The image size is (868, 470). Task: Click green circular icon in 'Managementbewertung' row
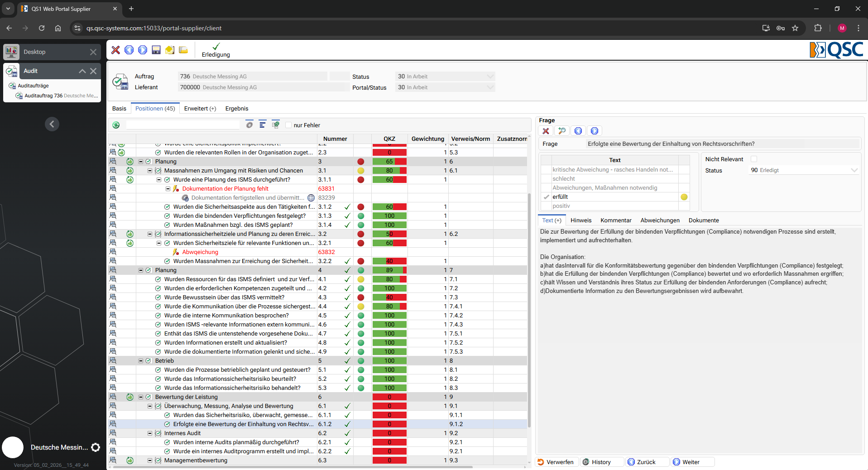tap(130, 460)
